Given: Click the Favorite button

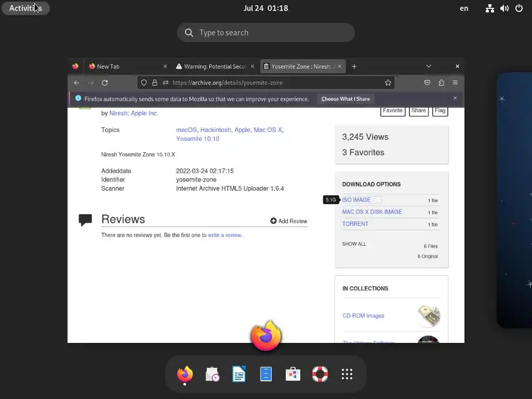Looking at the screenshot, I should click(393, 111).
